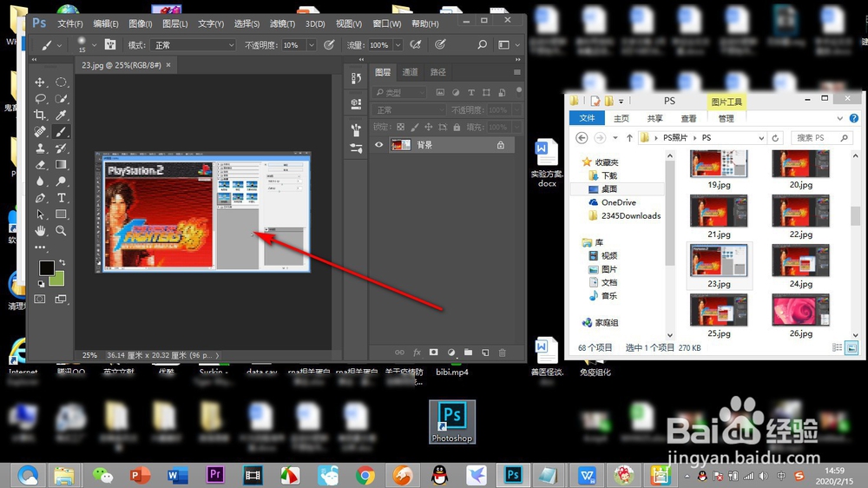Toggle pressure for opacity button
The image size is (868, 488).
click(329, 44)
